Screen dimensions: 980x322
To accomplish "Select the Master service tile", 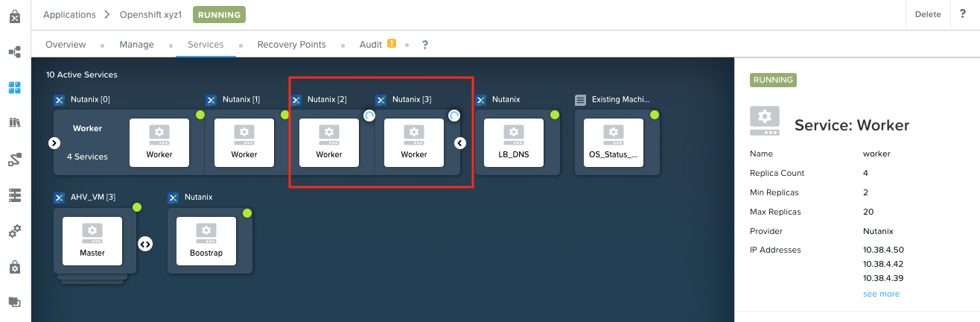I will click(x=92, y=241).
